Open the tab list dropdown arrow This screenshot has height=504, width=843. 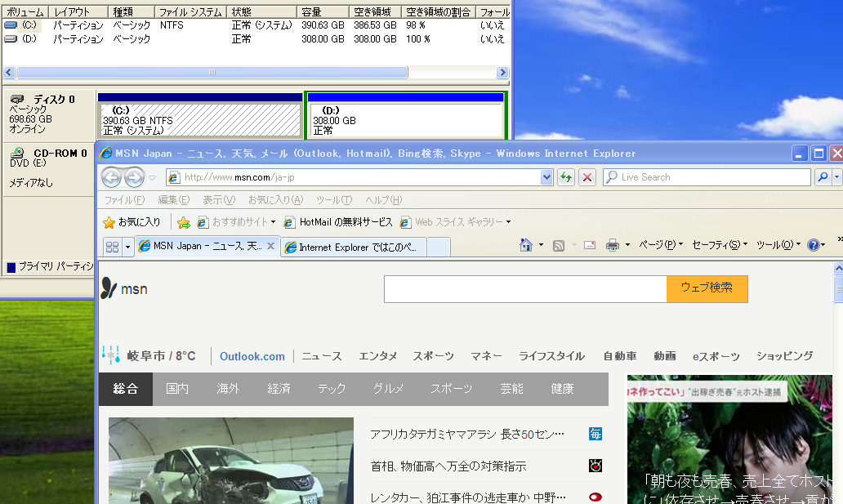(127, 247)
